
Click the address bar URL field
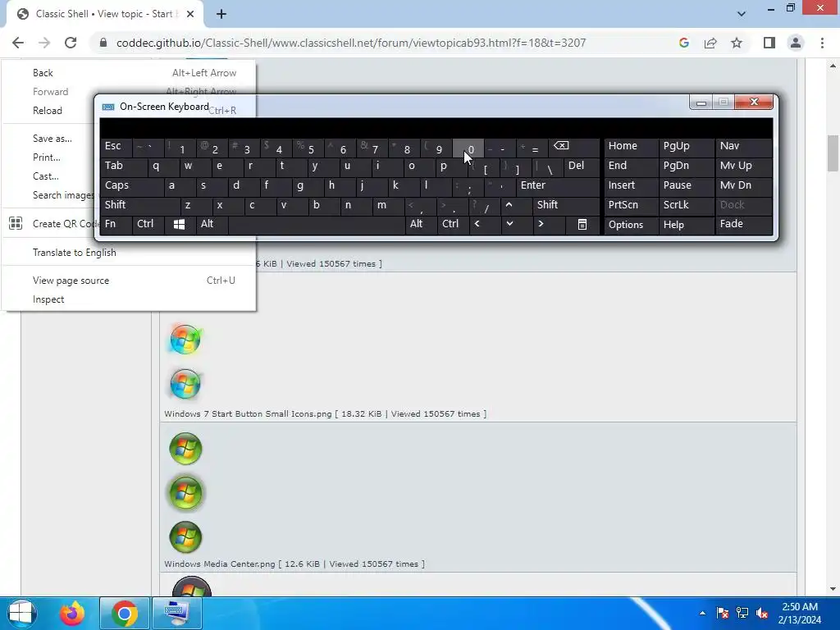pyautogui.click(x=351, y=43)
